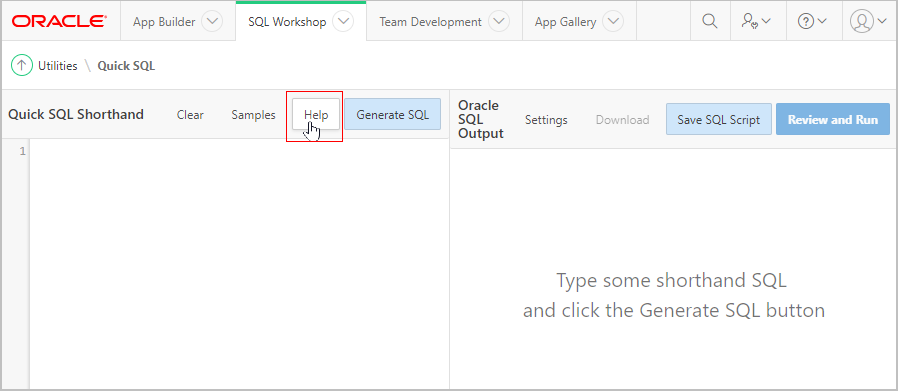Expand the Team Development dropdown chevron
The height and width of the screenshot is (391, 898).
[x=499, y=22]
